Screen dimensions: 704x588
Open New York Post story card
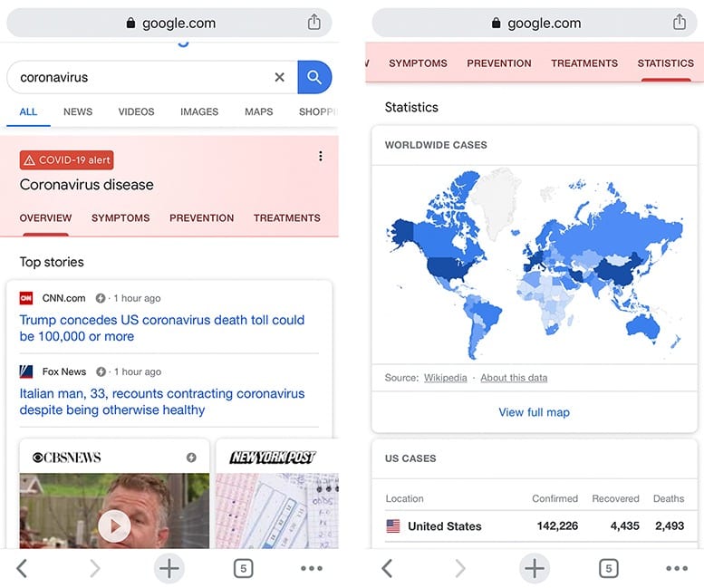(276, 494)
